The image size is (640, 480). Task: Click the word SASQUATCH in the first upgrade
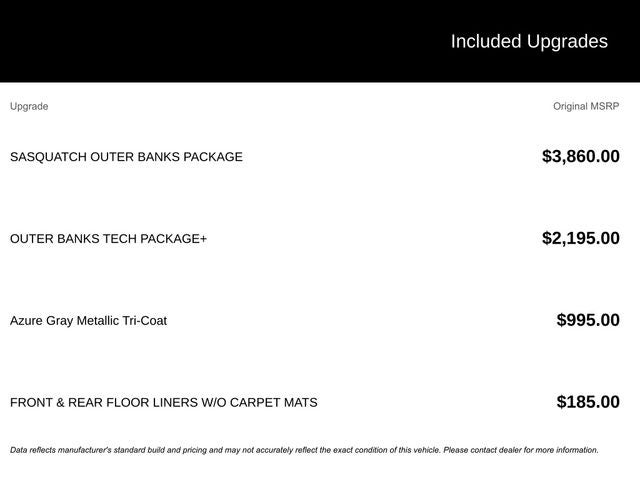[47, 157]
